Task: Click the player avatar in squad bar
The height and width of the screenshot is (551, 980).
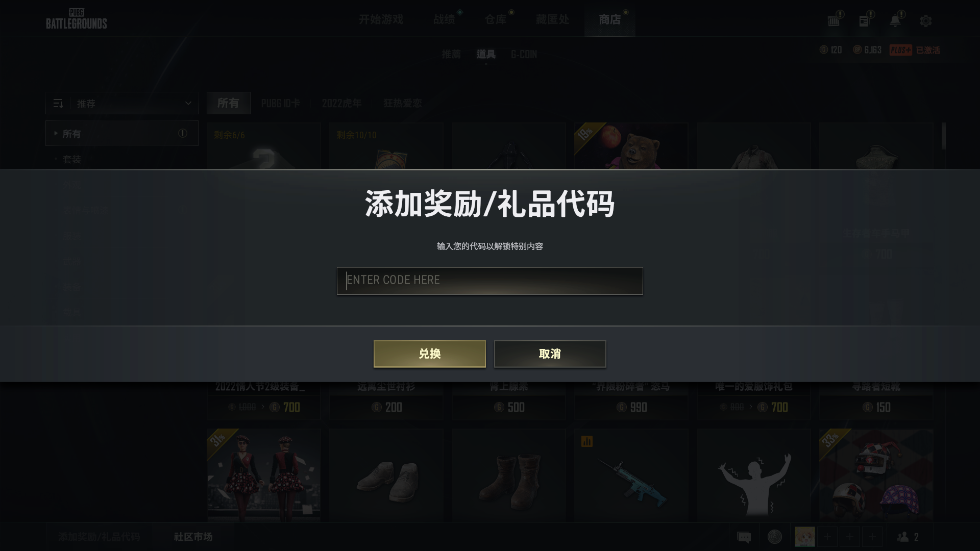Action: point(805,537)
